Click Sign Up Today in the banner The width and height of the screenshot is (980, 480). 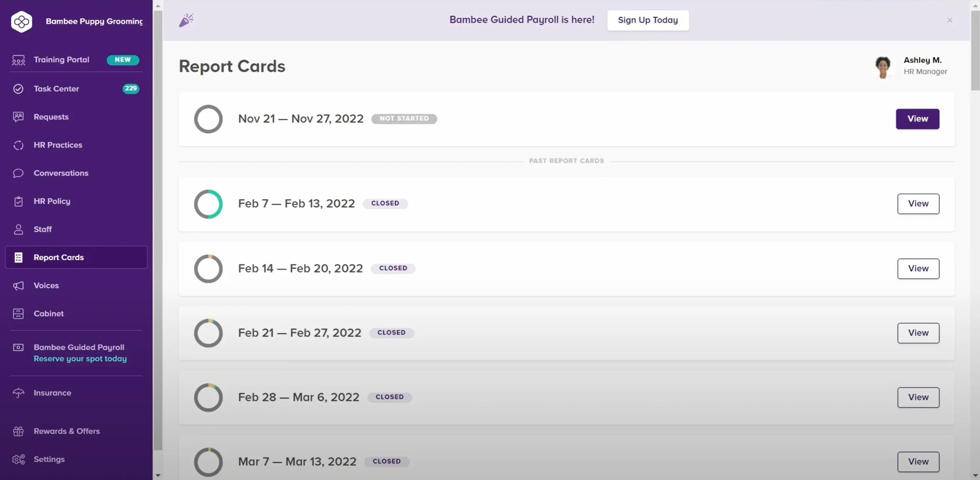(648, 20)
